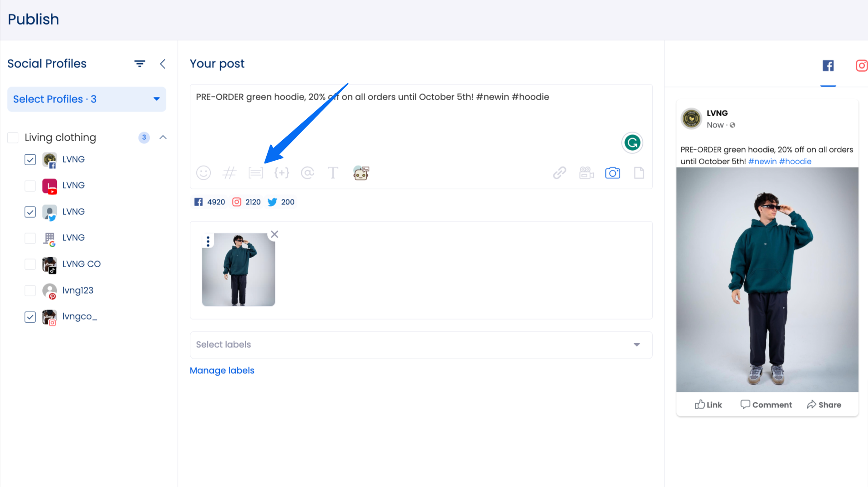Add a photo with the camera icon
This screenshot has height=487, width=868.
[613, 173]
